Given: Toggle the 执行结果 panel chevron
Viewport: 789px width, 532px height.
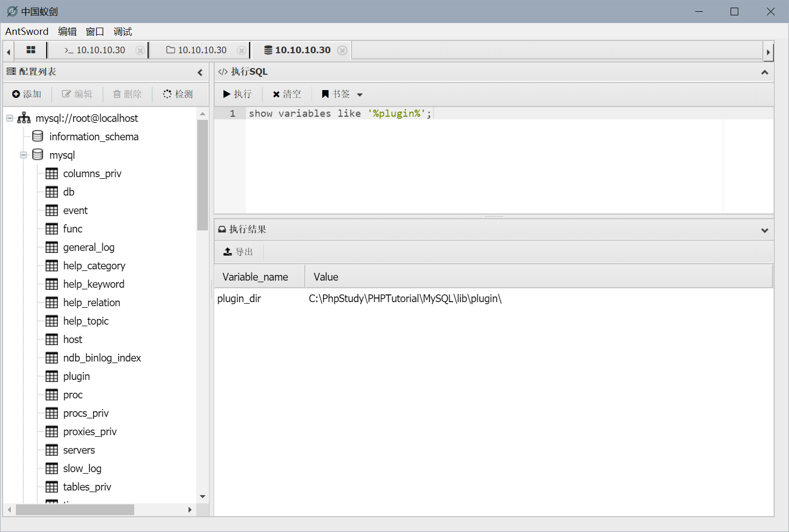Looking at the screenshot, I should pos(764,230).
